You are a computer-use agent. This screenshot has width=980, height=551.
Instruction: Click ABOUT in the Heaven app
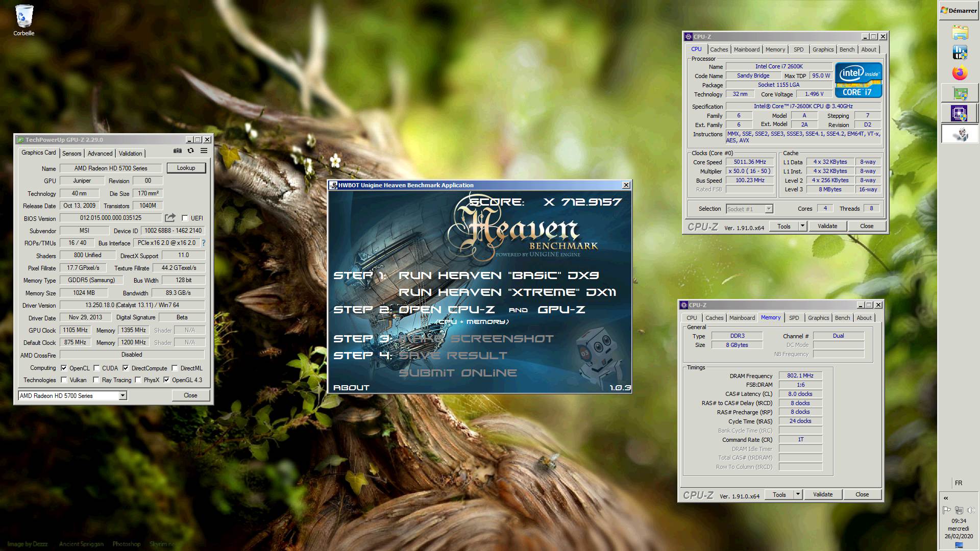coord(351,387)
